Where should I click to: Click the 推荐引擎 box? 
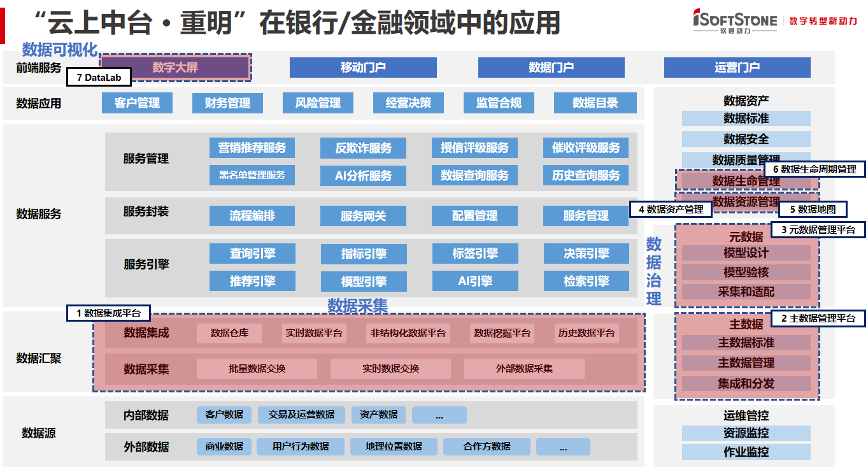pyautogui.click(x=252, y=281)
